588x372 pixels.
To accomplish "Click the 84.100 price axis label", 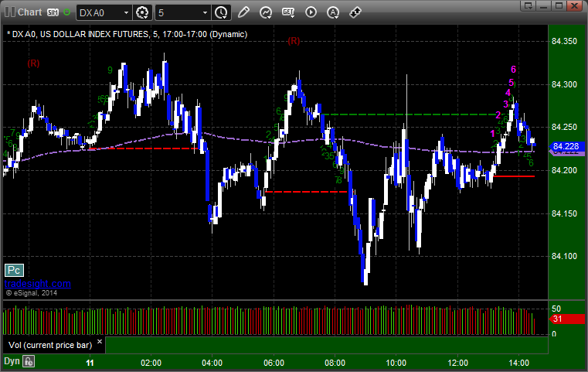I will click(x=564, y=257).
